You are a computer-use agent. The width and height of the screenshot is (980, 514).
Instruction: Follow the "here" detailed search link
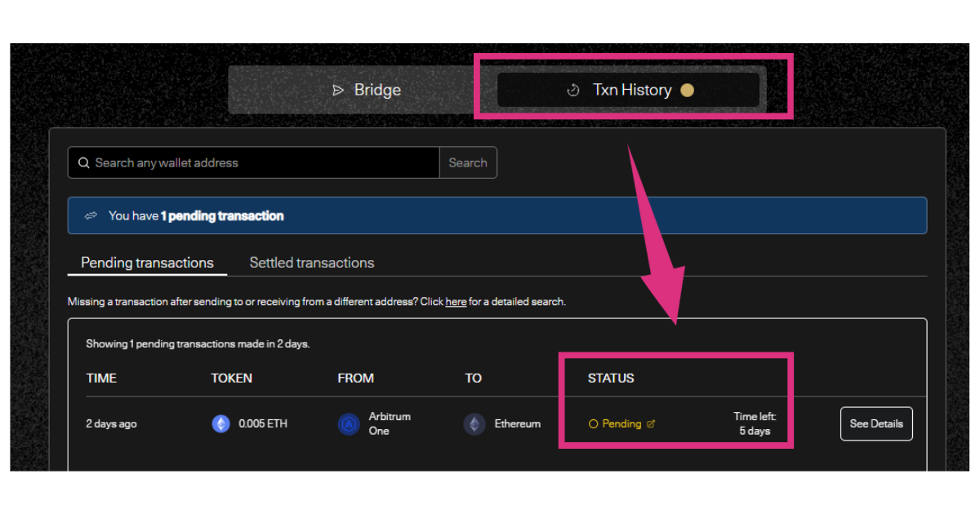click(x=456, y=302)
